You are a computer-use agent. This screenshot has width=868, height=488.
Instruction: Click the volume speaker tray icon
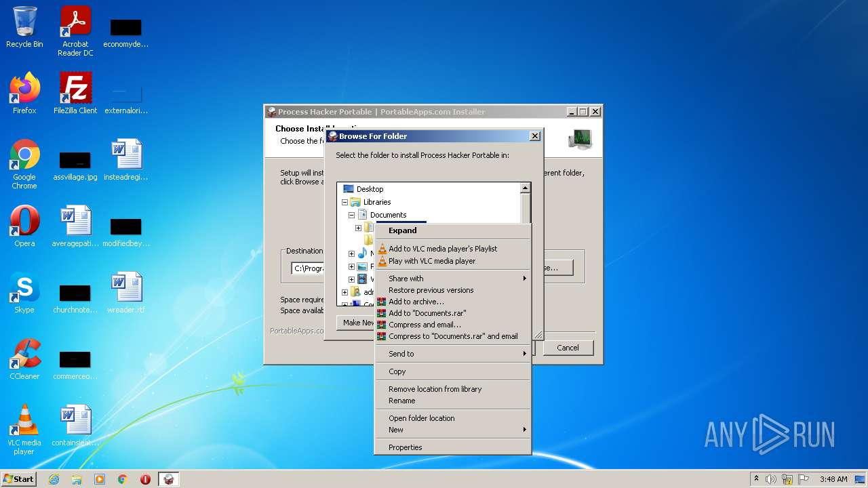pyautogui.click(x=771, y=479)
